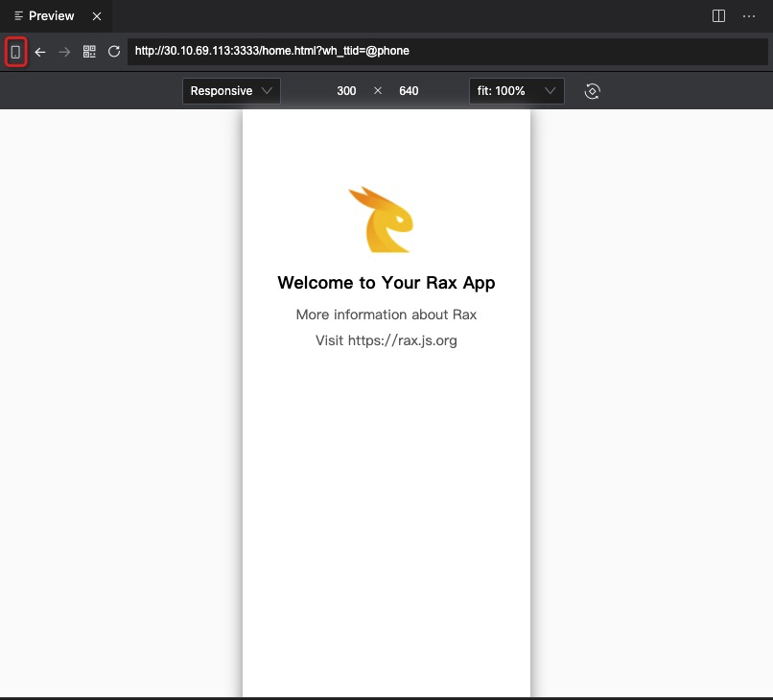Click inside the preview URL bar

pos(384,52)
